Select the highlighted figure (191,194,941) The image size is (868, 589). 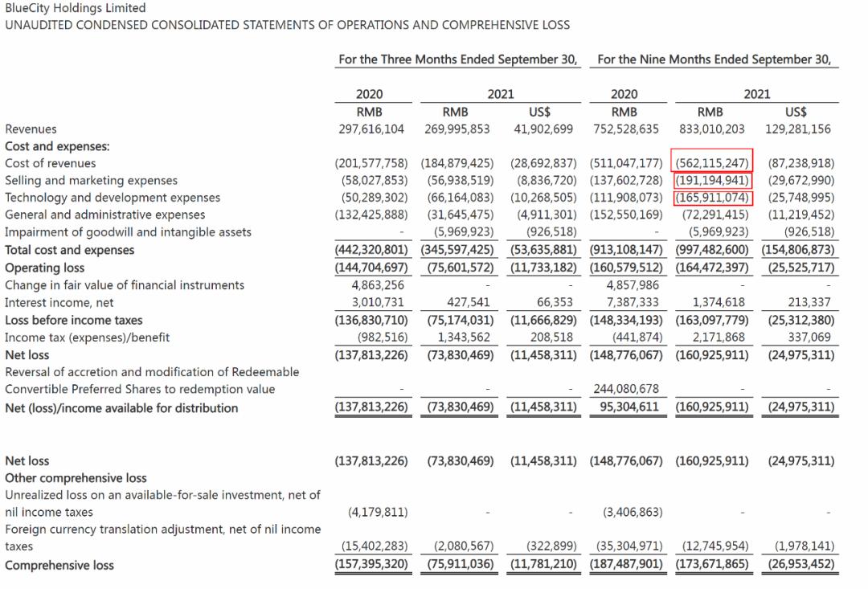coord(712,181)
